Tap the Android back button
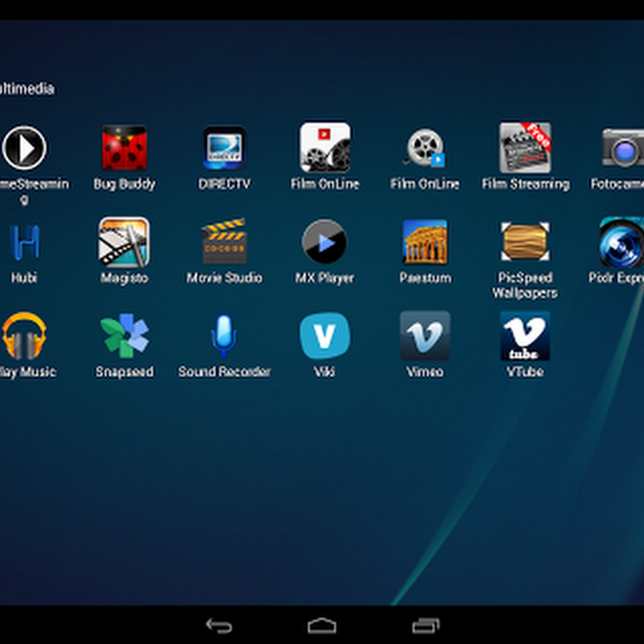This screenshot has width=644, height=644. pyautogui.click(x=219, y=626)
